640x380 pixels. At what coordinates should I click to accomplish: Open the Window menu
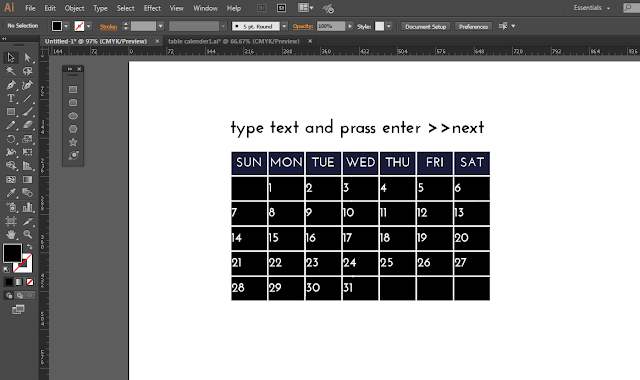pyautogui.click(x=205, y=8)
